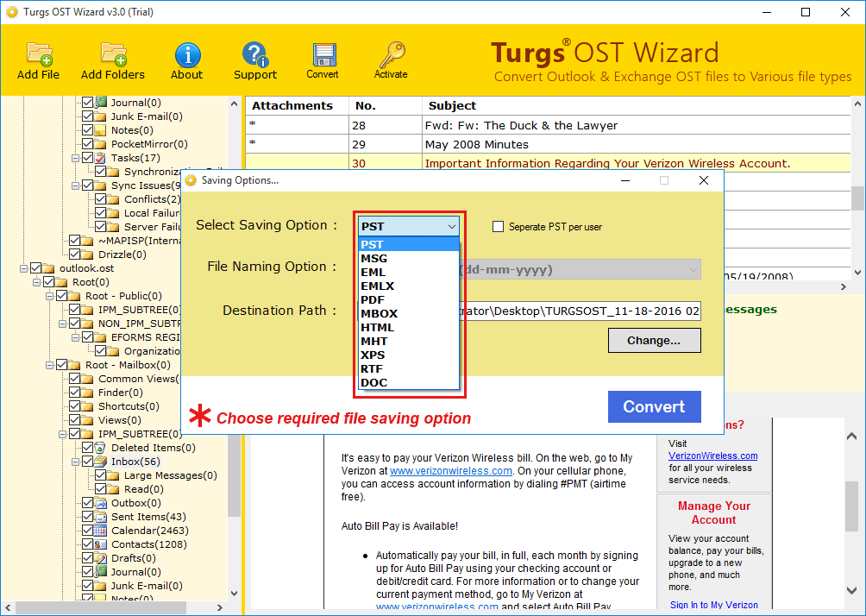Click the Add File toolbar icon
This screenshot has width=866, height=616.
pyautogui.click(x=37, y=54)
